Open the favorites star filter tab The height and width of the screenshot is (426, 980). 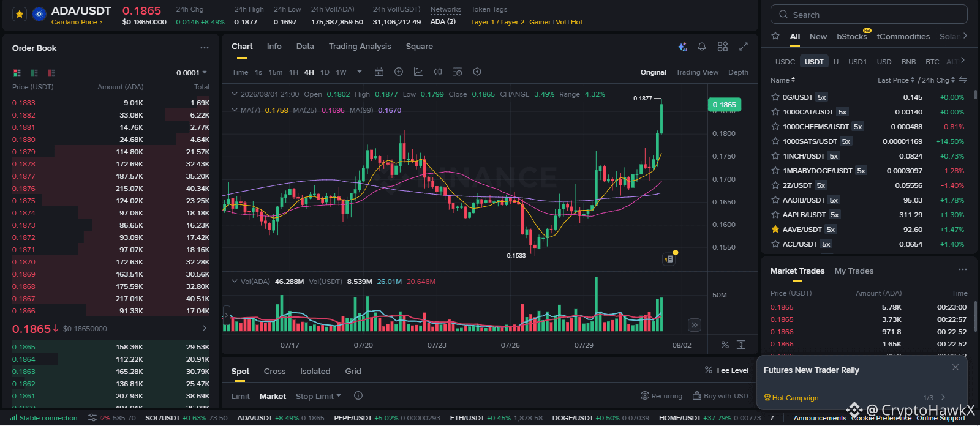(775, 36)
